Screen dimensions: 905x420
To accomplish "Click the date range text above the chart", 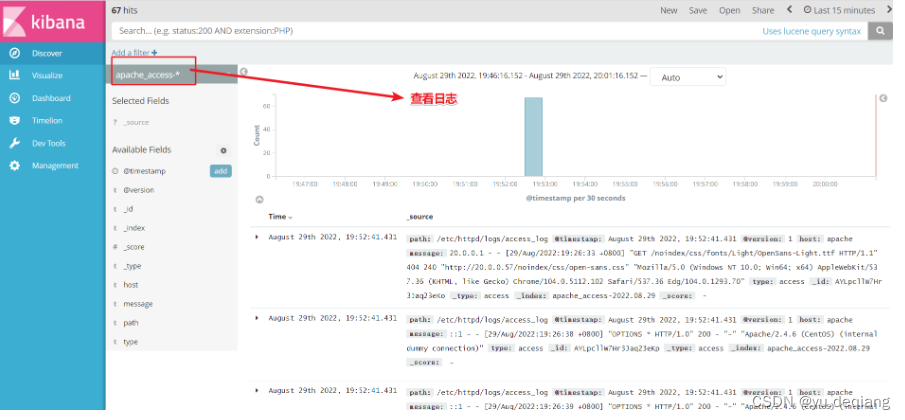I will point(526,76).
